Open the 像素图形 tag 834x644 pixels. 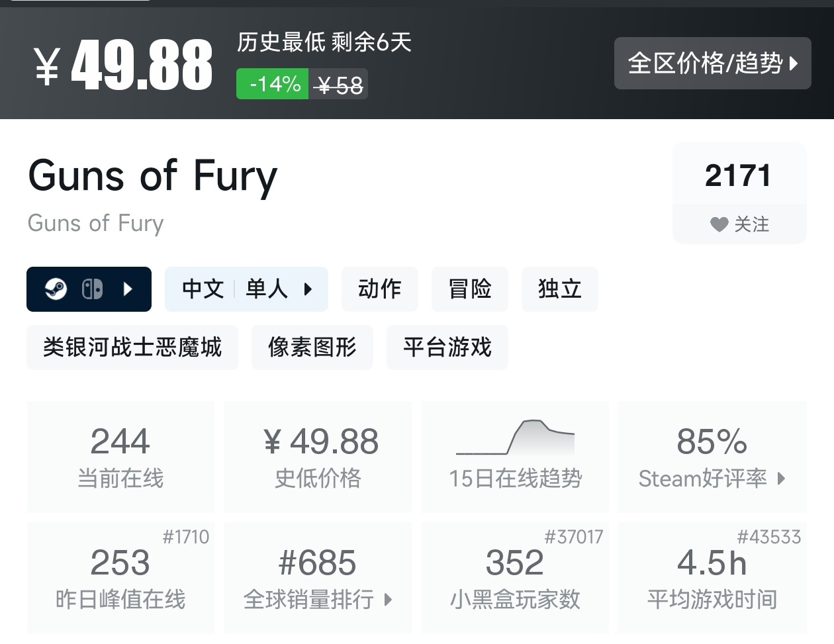click(x=312, y=347)
